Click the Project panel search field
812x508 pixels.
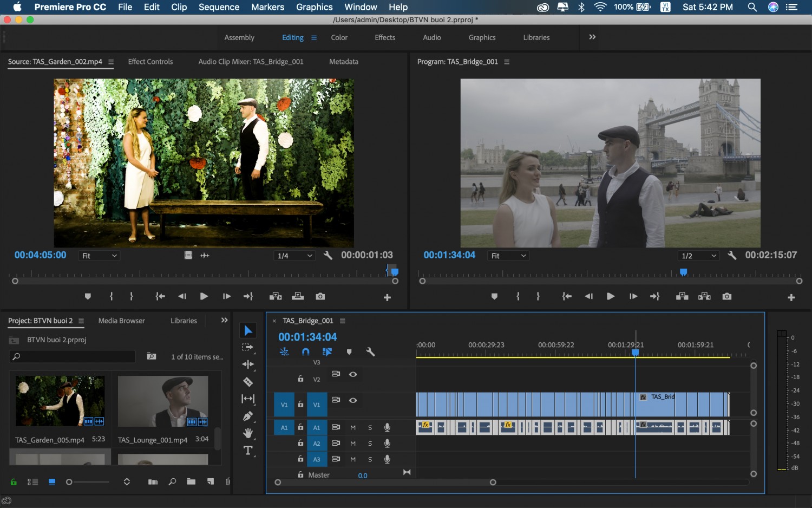pyautogui.click(x=72, y=356)
